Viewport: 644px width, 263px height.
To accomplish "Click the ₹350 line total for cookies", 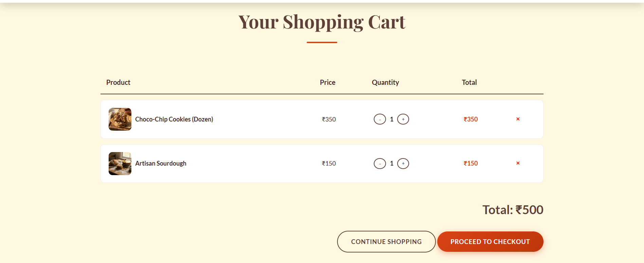I will (470, 119).
